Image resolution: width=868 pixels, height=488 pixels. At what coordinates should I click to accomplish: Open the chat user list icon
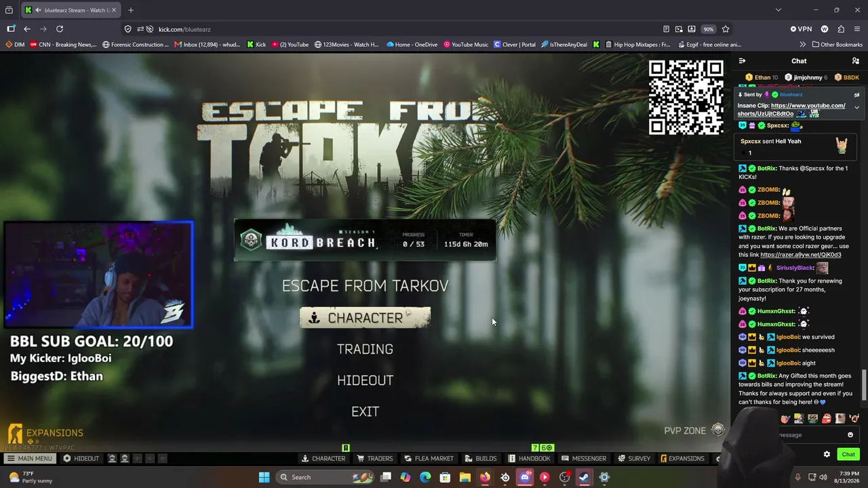(x=856, y=61)
